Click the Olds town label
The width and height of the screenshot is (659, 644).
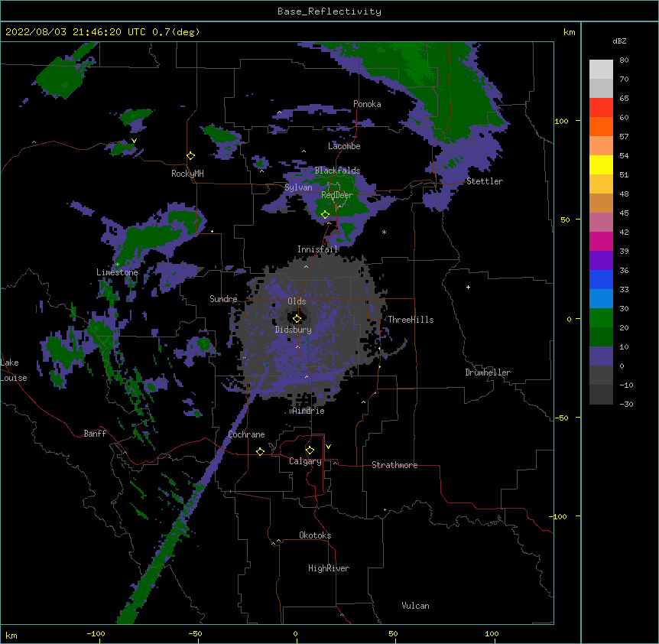[x=297, y=301]
